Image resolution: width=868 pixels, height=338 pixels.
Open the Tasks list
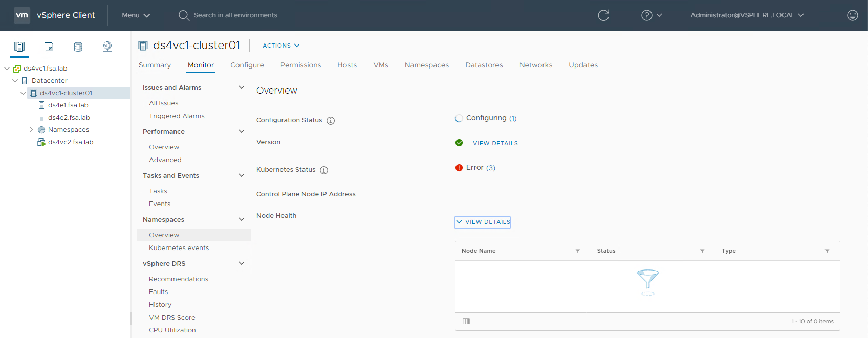[x=158, y=191]
